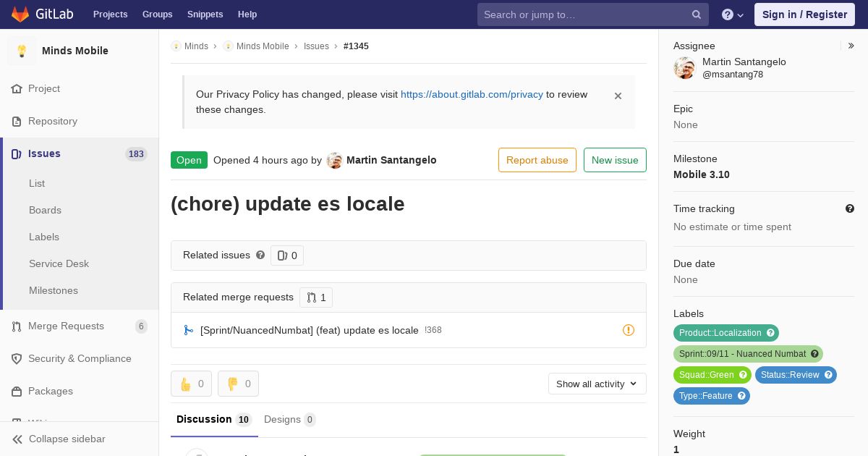Switch to Designs tab
The width and height of the screenshot is (868, 456).
[x=290, y=420]
